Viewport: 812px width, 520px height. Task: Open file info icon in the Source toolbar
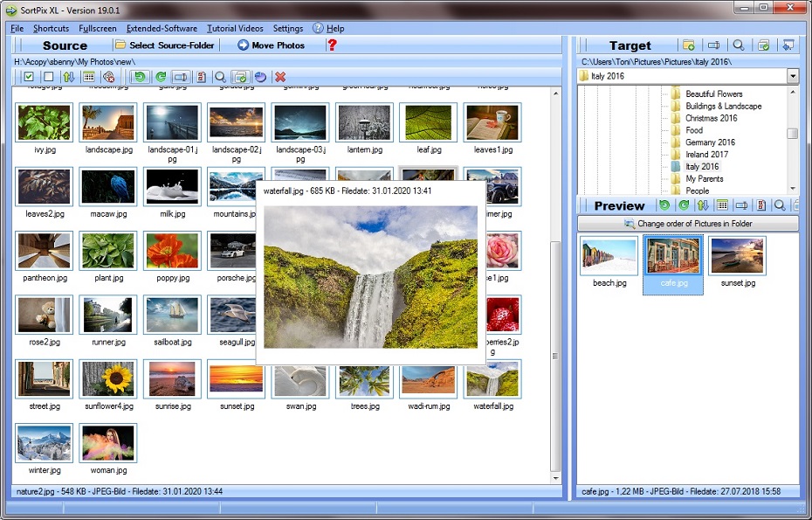(201, 77)
